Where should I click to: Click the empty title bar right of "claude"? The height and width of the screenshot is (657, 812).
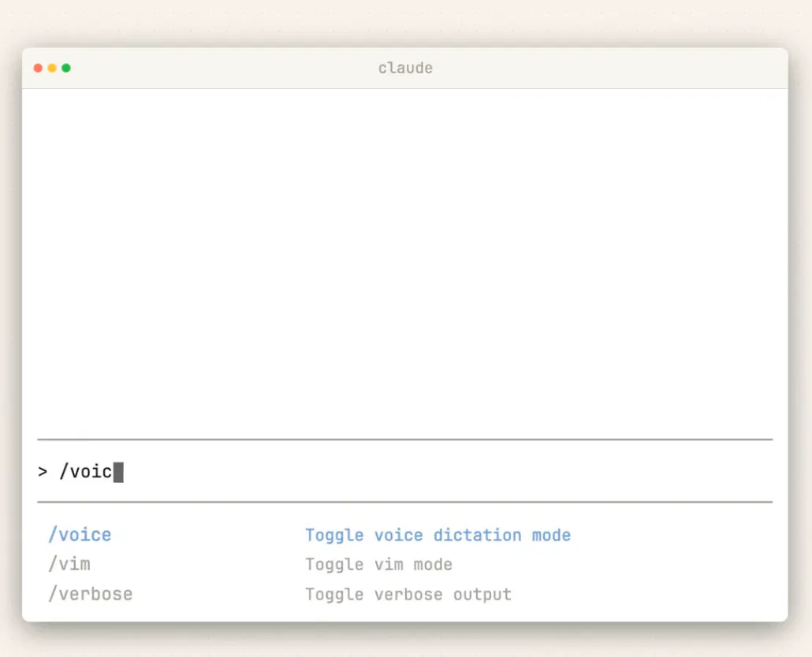[x=615, y=68]
